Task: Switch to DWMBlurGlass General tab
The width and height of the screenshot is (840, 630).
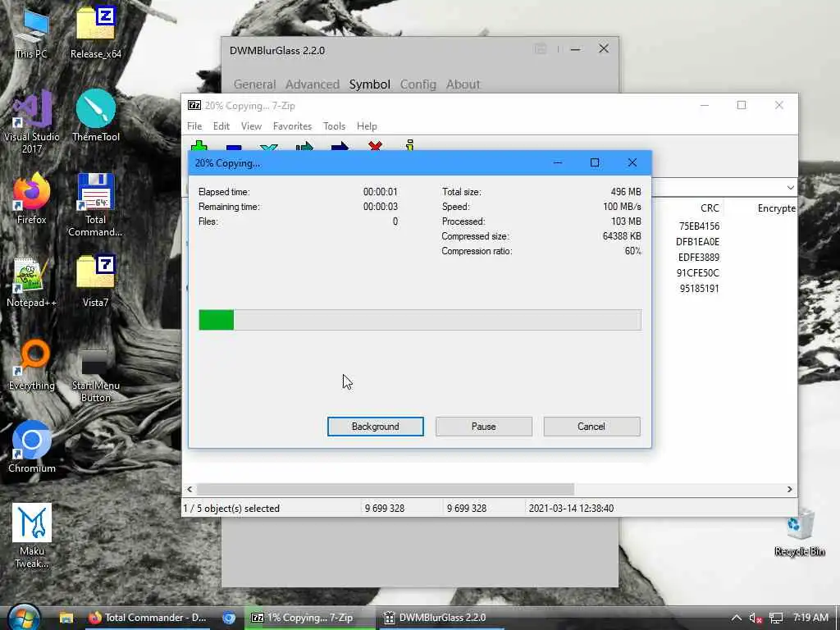Action: coord(254,84)
